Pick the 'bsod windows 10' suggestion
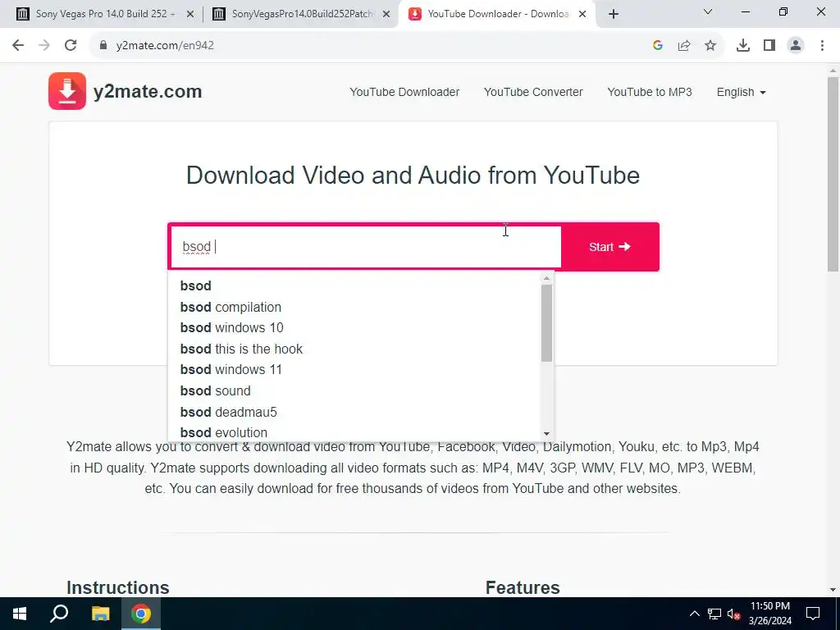Viewport: 840px width, 630px height. pyautogui.click(x=354, y=327)
